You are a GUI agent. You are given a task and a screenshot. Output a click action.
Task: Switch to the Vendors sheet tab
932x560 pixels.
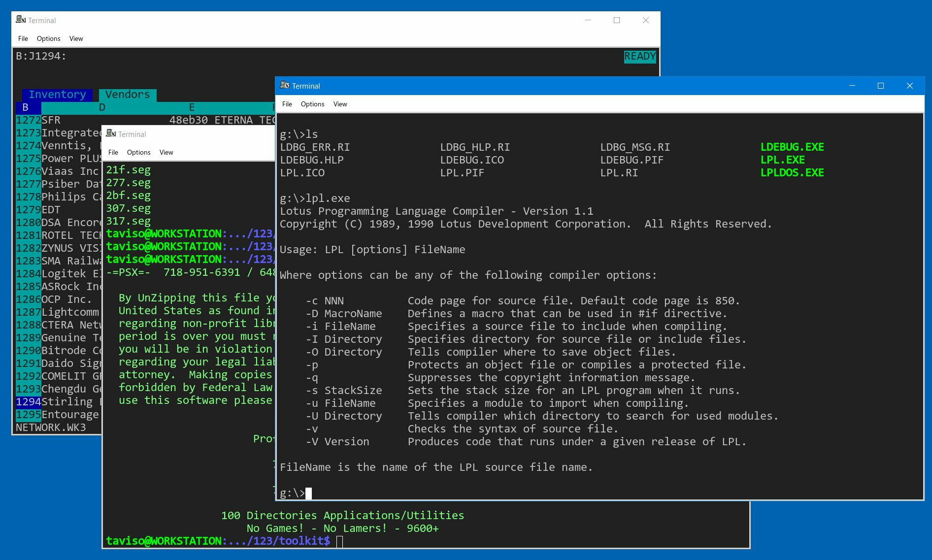[128, 95]
